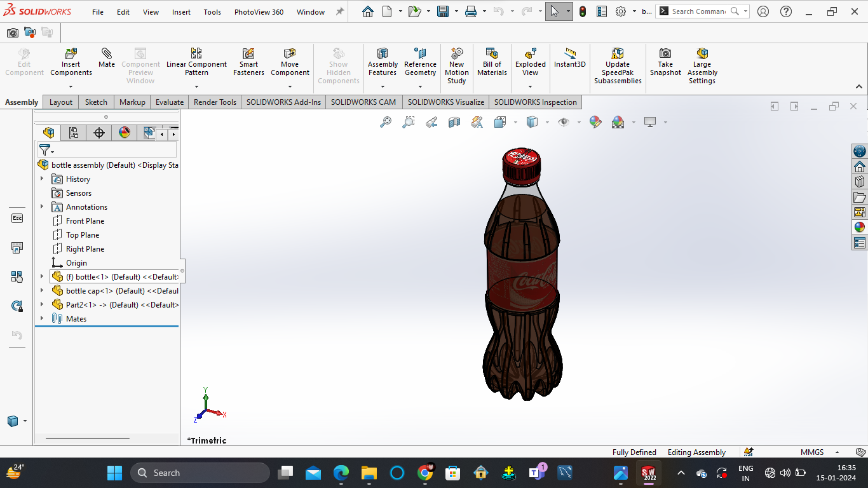Open Assembly Features

pyautogui.click(x=383, y=62)
